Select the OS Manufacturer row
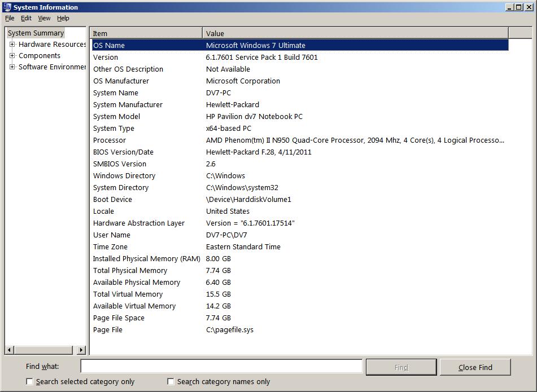 (300, 81)
